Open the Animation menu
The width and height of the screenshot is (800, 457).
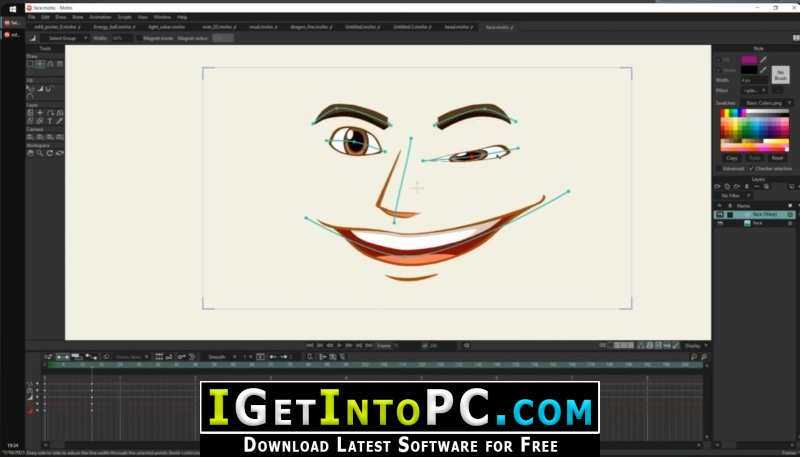point(100,17)
